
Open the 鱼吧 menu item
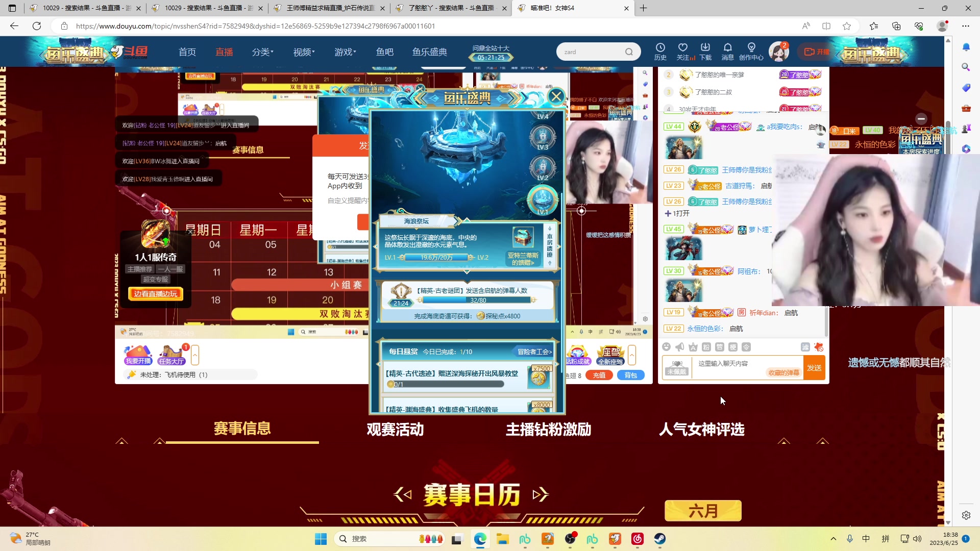pos(385,52)
